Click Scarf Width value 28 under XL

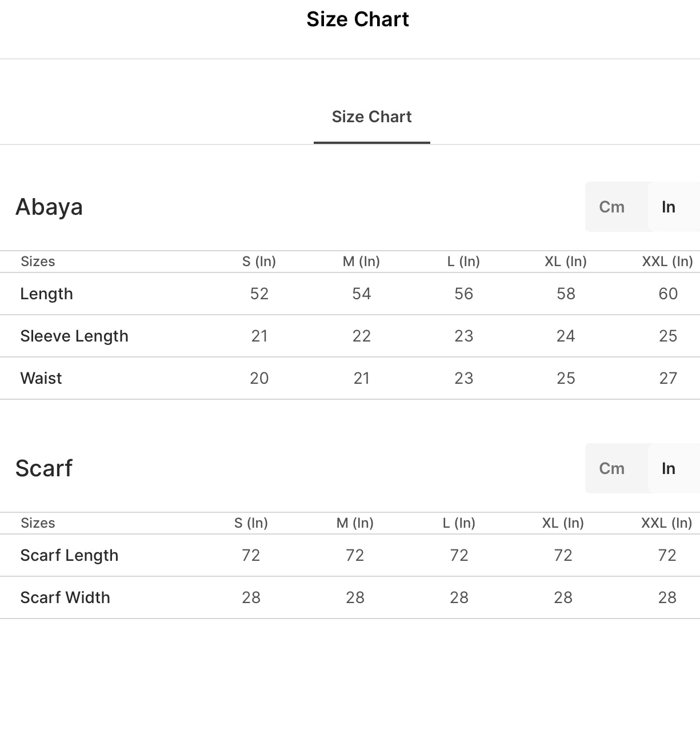click(x=563, y=597)
